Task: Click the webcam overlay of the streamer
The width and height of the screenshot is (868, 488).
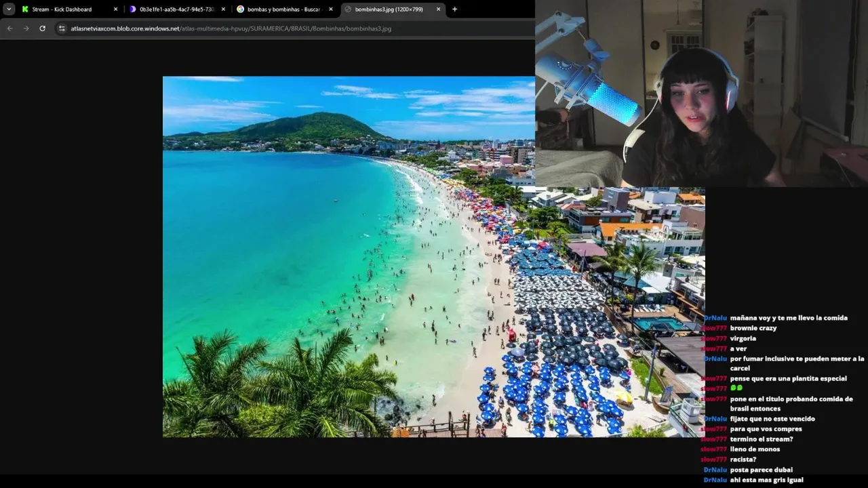Action: click(x=701, y=93)
